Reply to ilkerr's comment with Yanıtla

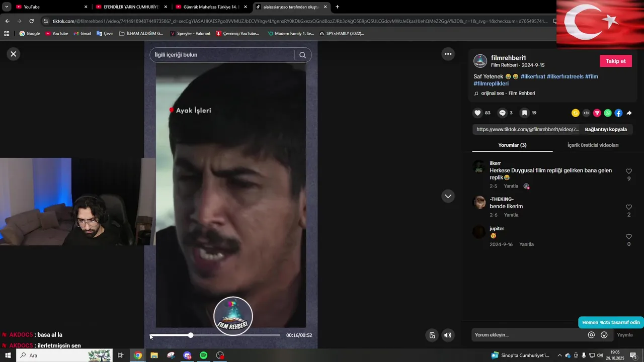(x=511, y=186)
